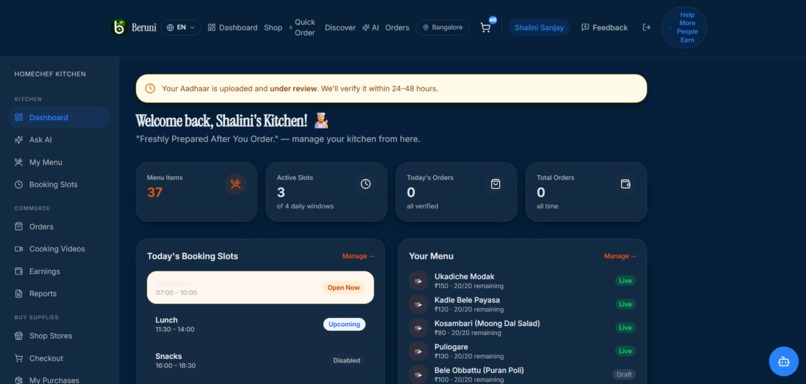Click Manage link for Today's Booking Slots
Screen dimensions: 806x384
pyautogui.click(x=358, y=256)
